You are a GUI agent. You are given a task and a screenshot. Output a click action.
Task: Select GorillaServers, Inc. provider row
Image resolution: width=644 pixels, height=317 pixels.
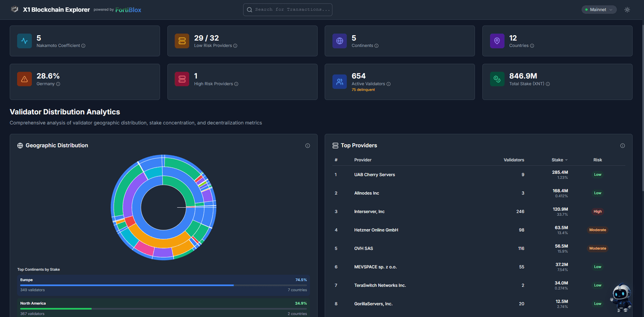478,304
